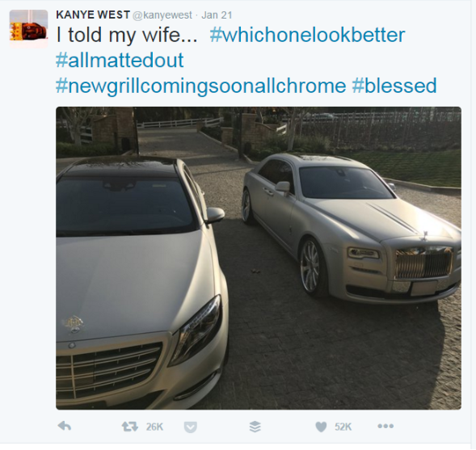
Task: Reply to Kanye West's tweet
Action: click(x=65, y=427)
